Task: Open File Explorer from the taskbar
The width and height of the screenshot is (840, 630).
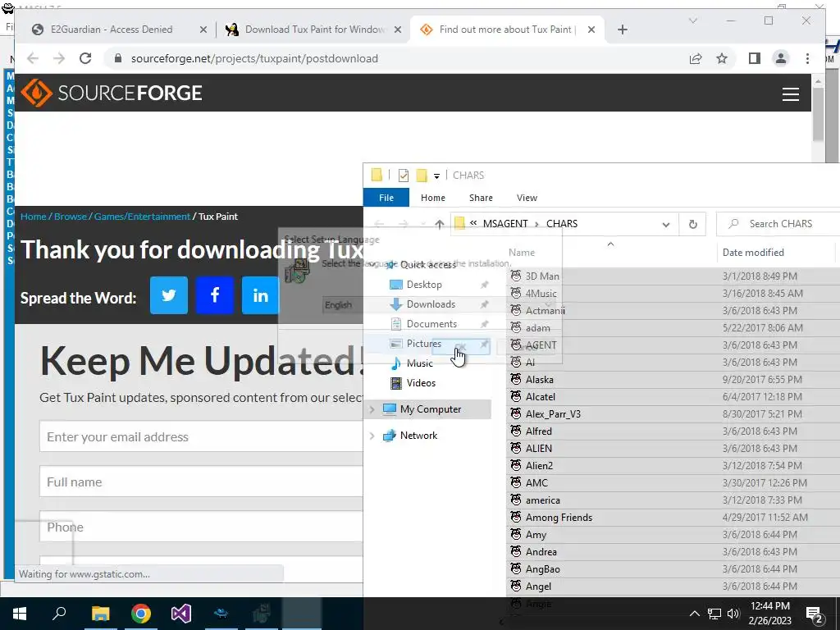Action: (x=100, y=614)
